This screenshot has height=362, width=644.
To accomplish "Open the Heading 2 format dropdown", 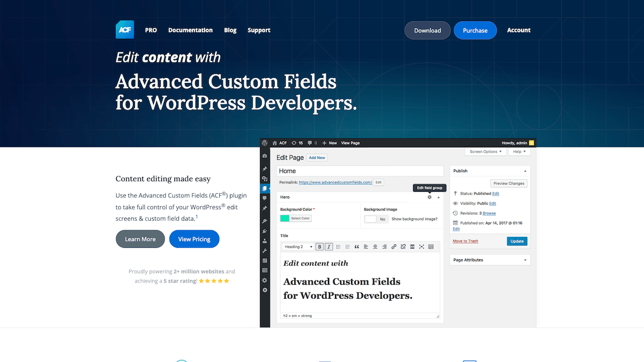I will [x=298, y=247].
